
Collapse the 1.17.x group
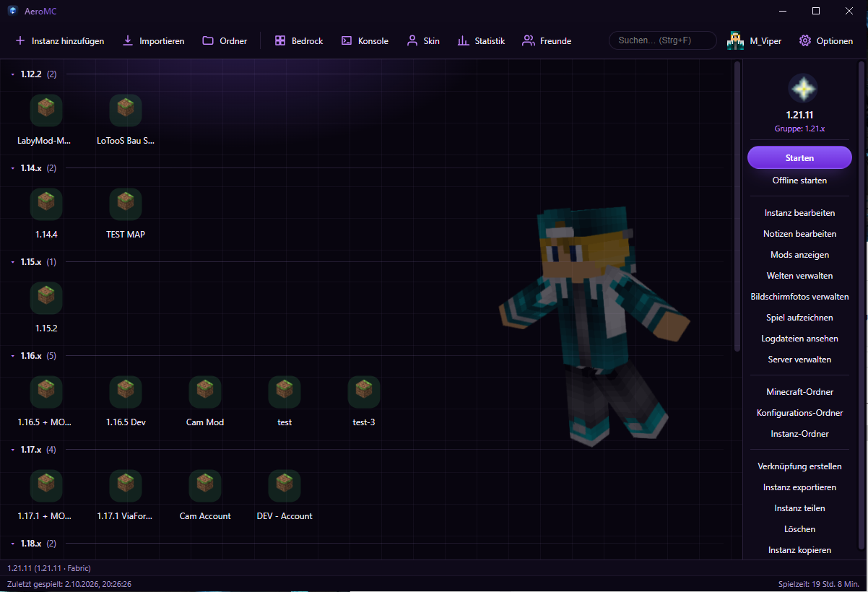13,450
